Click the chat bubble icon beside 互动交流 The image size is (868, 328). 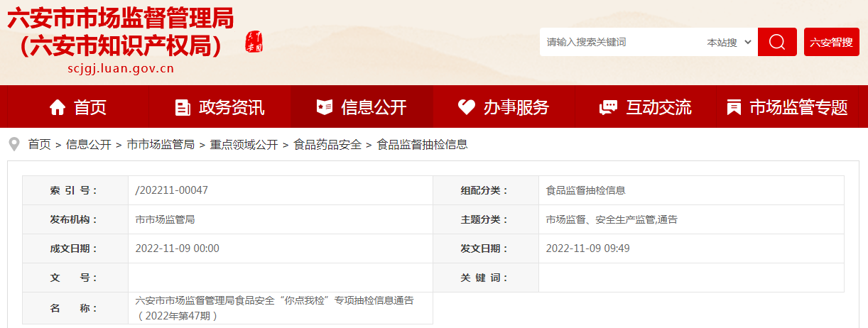[x=608, y=107]
